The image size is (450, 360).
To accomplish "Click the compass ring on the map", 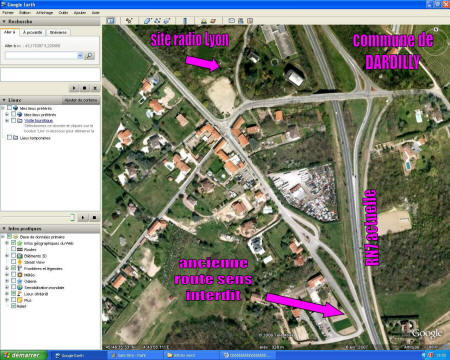I will tap(436, 41).
